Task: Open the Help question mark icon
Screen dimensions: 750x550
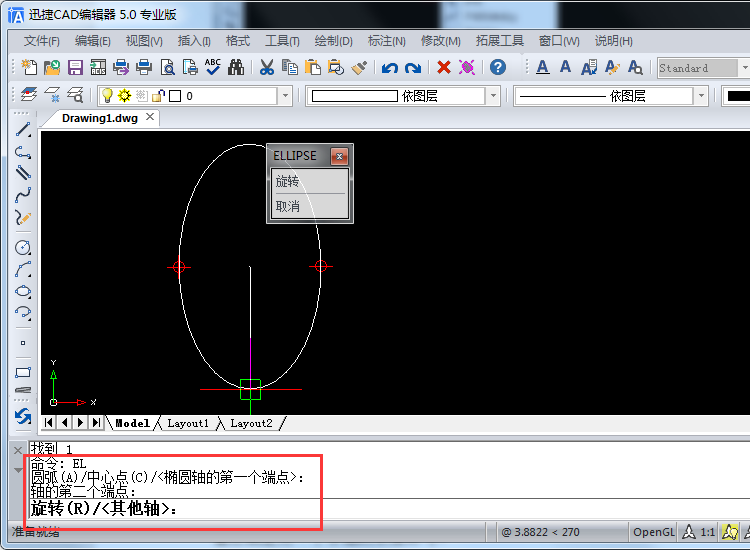Action: point(498,67)
